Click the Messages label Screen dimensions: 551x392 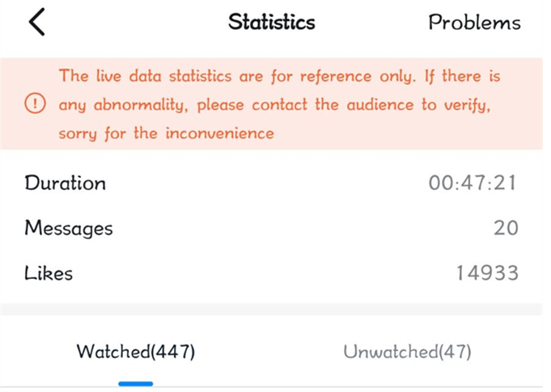tap(69, 229)
